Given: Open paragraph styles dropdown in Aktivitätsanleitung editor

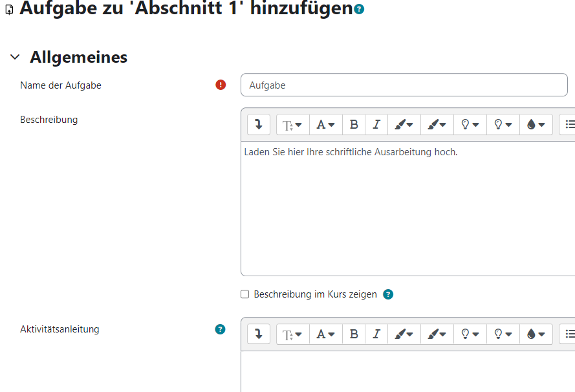Looking at the screenshot, I should click(x=292, y=334).
